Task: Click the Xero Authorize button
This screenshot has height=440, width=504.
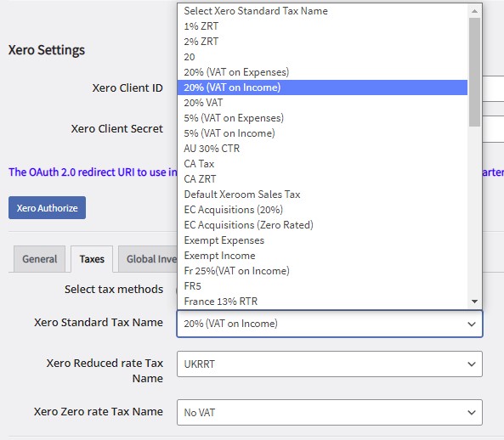Action: (48, 208)
